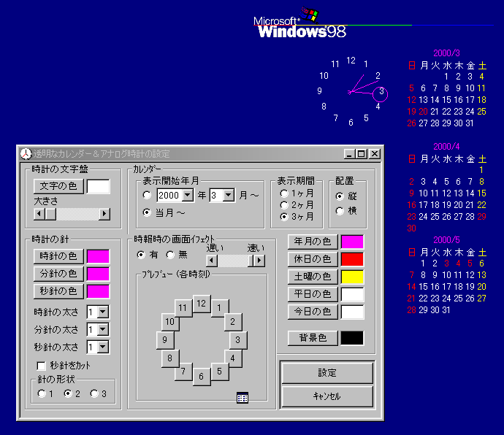Screen dimensions: 504x435
Task: Click preview hour button 9
Action: point(165,340)
